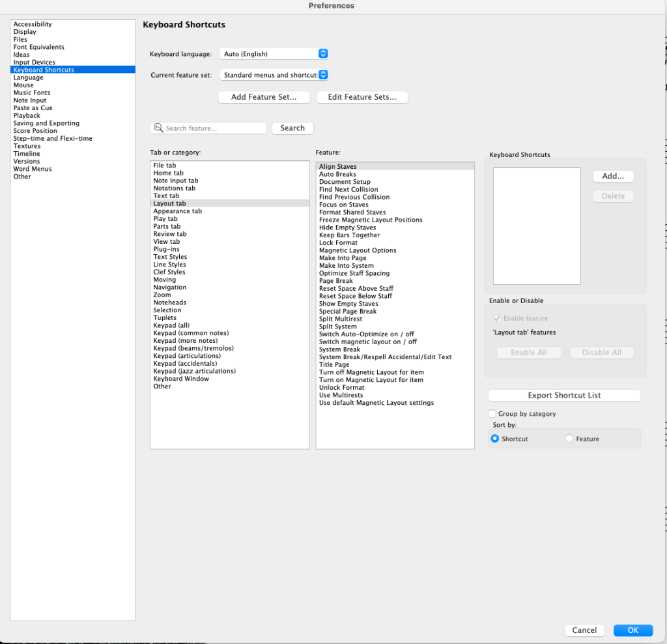Click Add to assign a keyboard shortcut
Image resolution: width=667 pixels, height=644 pixels.
point(613,176)
